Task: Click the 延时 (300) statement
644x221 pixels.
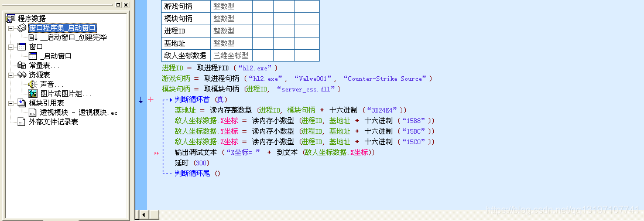Action: [192, 164]
